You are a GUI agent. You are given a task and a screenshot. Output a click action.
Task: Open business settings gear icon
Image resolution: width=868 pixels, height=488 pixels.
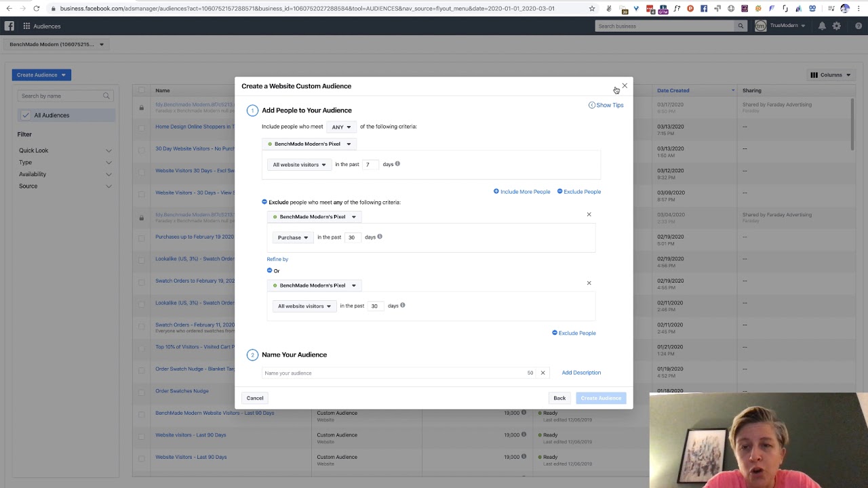click(837, 26)
